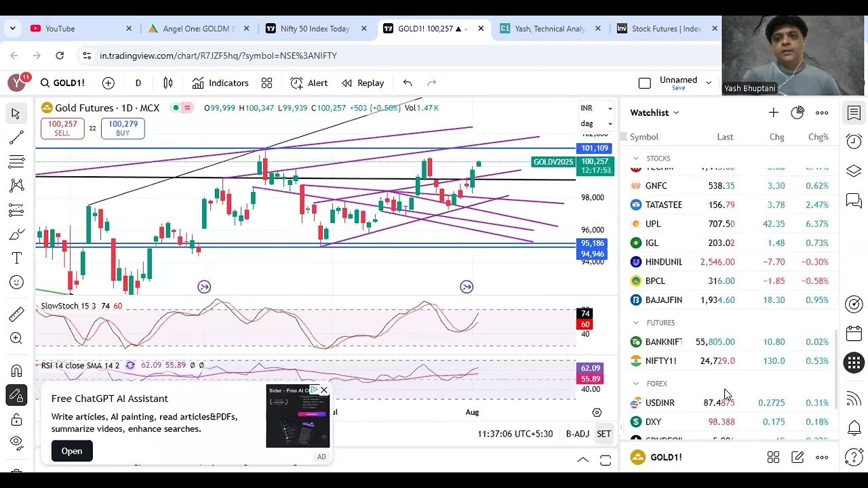Open GOLD1! symbol search
Viewport: 868px width, 488px height.
[x=62, y=83]
